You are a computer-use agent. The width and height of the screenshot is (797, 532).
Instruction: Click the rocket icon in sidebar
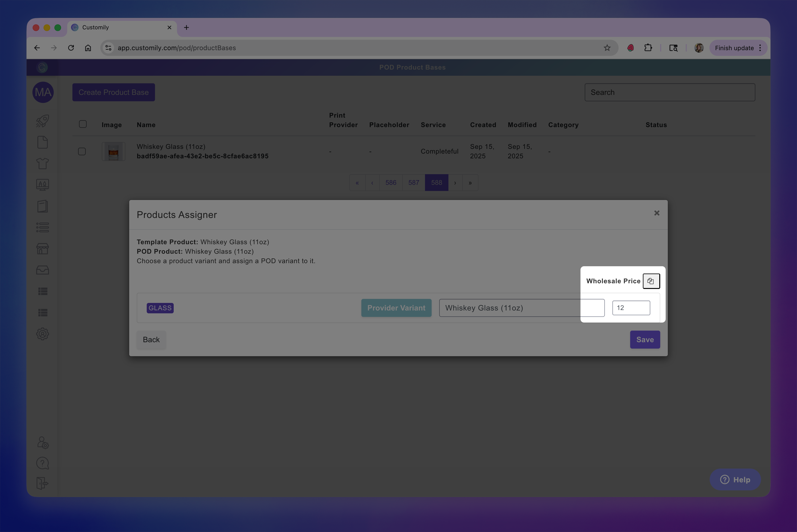point(42,121)
